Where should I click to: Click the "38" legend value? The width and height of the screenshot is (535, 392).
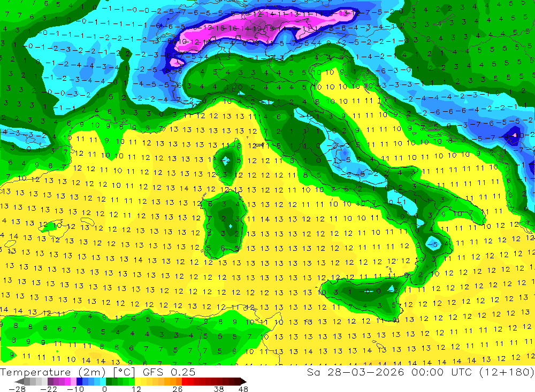tap(219, 389)
